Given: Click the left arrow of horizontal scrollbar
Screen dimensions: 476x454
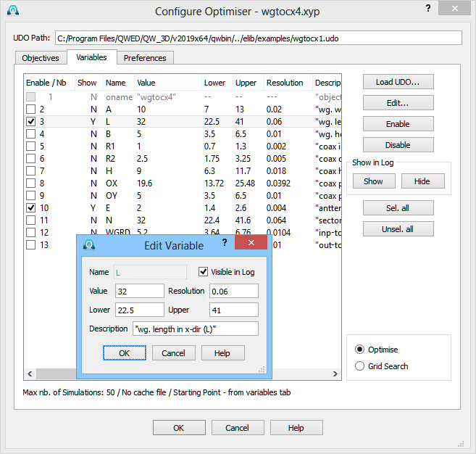Looking at the screenshot, I should 30,373.
